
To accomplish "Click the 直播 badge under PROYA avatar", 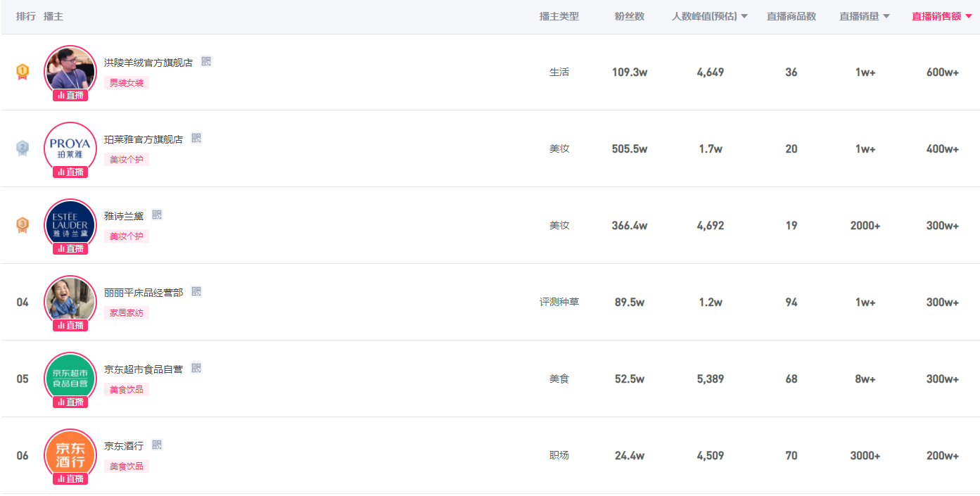I will [x=70, y=172].
